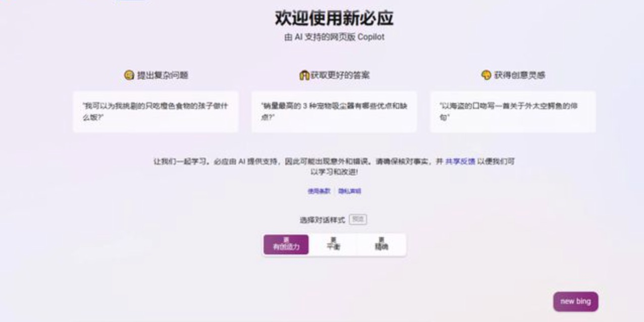
Task: Use the pirate haiku space crocodile example
Action: [513, 112]
